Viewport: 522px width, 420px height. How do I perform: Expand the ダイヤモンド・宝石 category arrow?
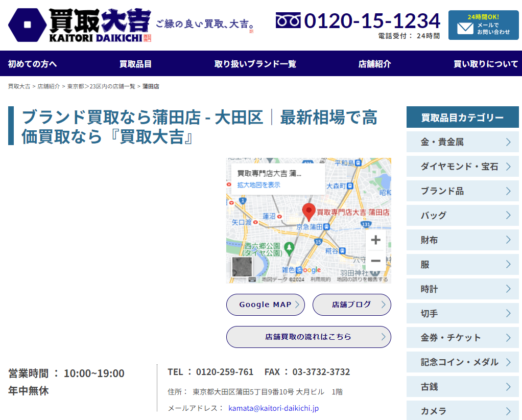point(508,167)
